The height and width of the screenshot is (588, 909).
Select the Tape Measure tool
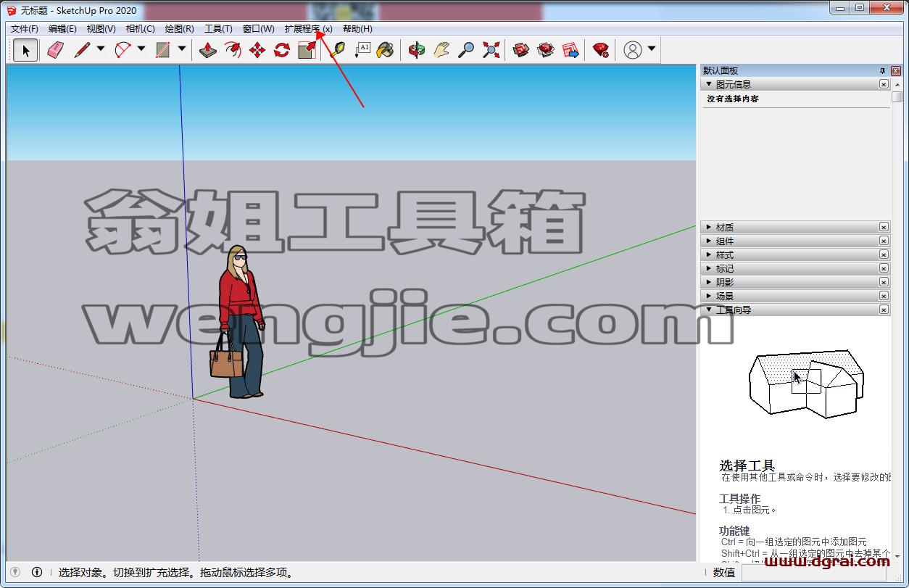coord(337,50)
